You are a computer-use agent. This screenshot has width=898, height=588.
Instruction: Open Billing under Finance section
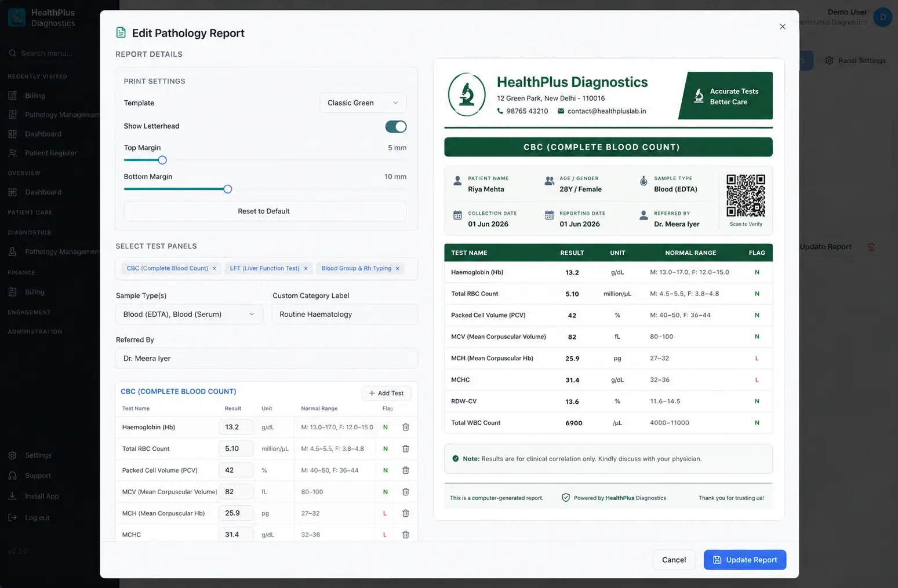[x=35, y=292]
